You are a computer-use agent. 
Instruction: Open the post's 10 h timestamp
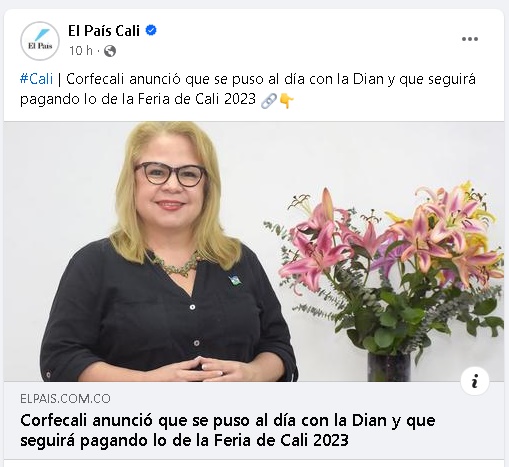80,51
